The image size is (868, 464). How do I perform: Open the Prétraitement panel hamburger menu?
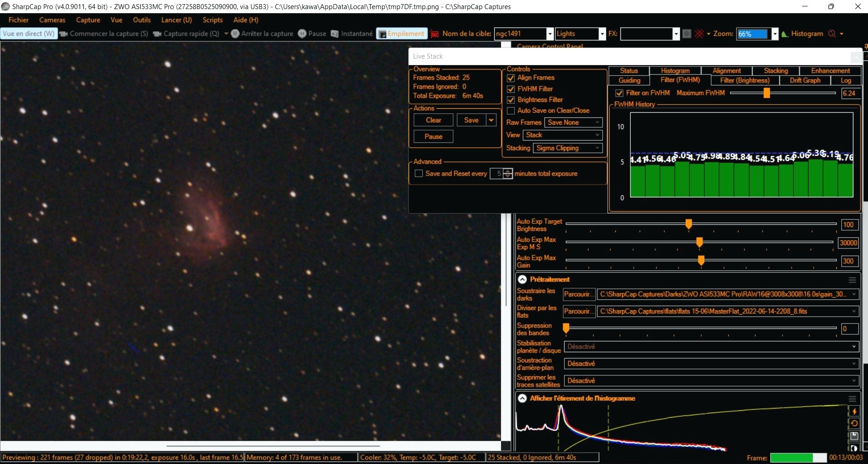click(x=852, y=280)
